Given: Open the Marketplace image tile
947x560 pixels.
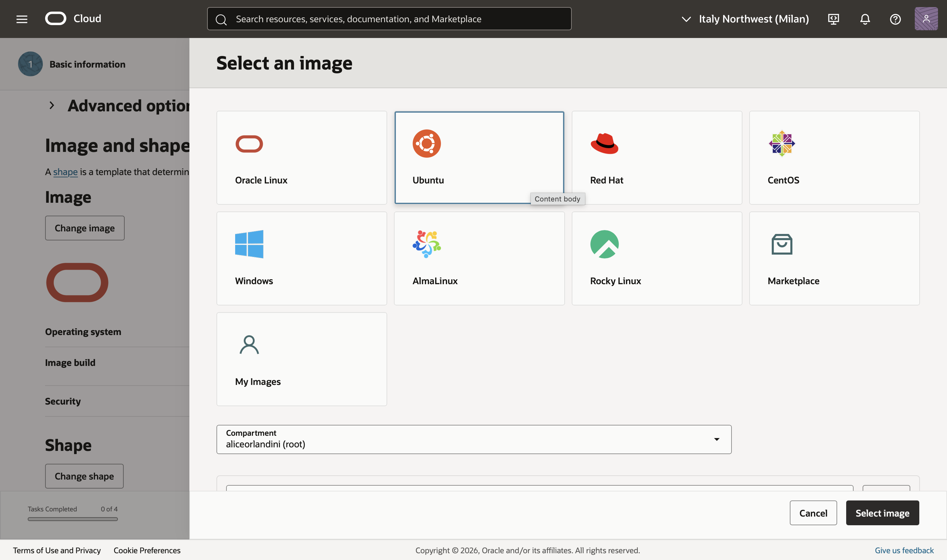Looking at the screenshot, I should click(834, 258).
